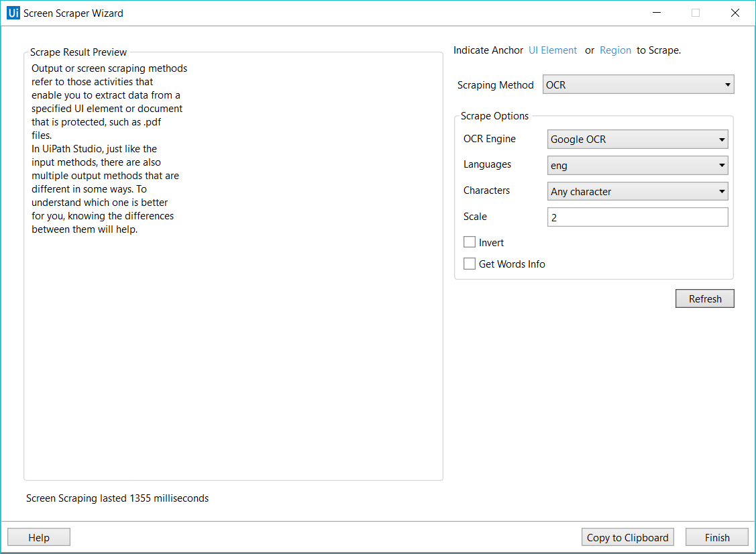Expand the Characters dropdown
Viewport: 756px width, 554px height.
[637, 191]
